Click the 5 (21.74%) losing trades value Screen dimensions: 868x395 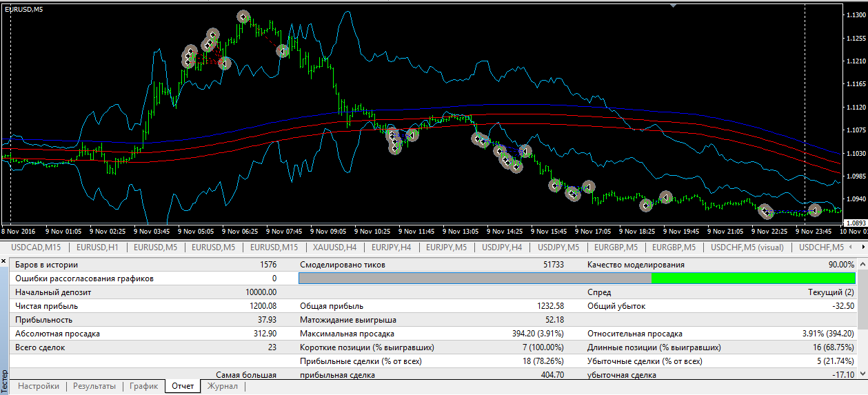click(x=834, y=361)
